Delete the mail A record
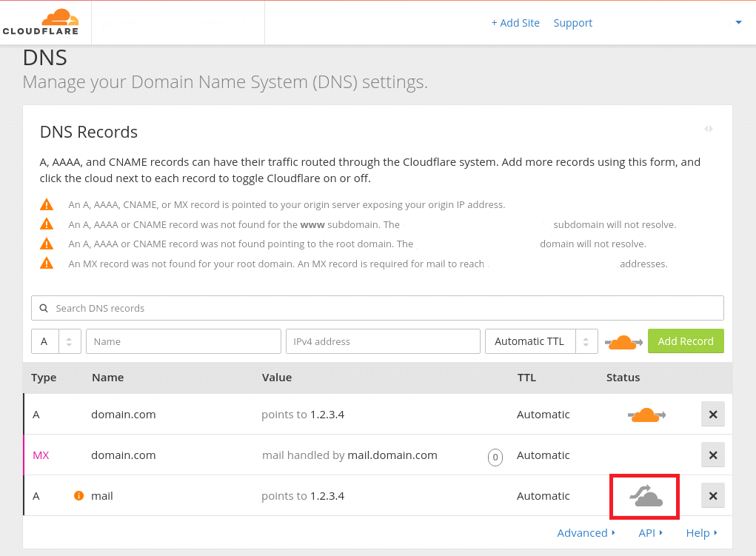Image resolution: width=756 pixels, height=556 pixels. tap(713, 496)
